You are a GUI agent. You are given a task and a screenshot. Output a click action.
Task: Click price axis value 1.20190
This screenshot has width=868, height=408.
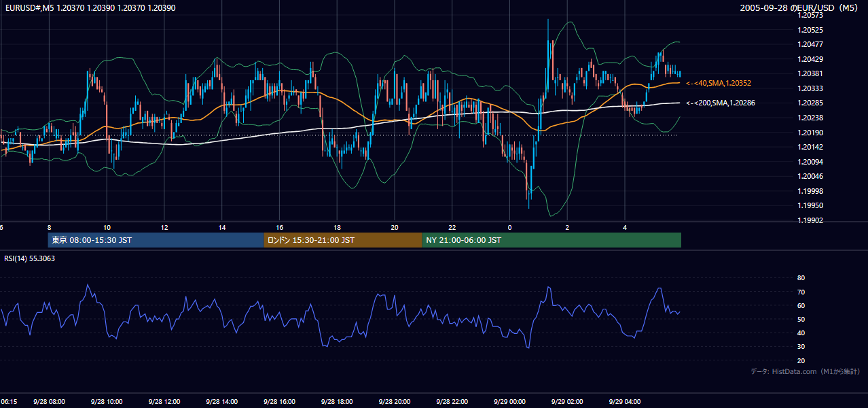point(810,132)
